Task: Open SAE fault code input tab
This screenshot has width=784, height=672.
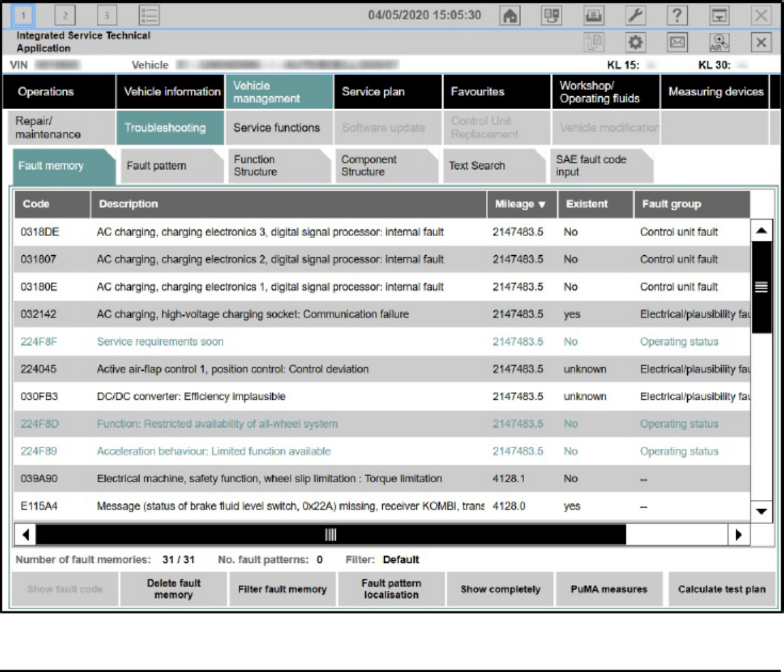Action: pos(602,166)
